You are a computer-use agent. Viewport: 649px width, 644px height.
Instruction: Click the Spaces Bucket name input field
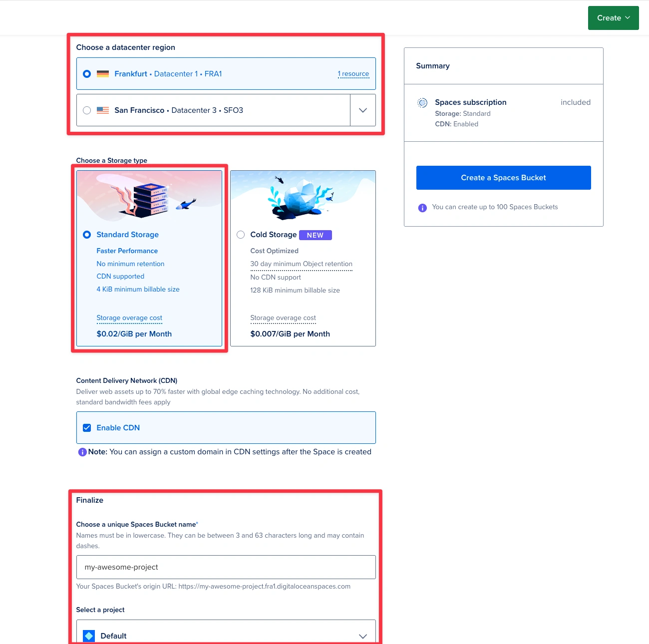coord(226,567)
